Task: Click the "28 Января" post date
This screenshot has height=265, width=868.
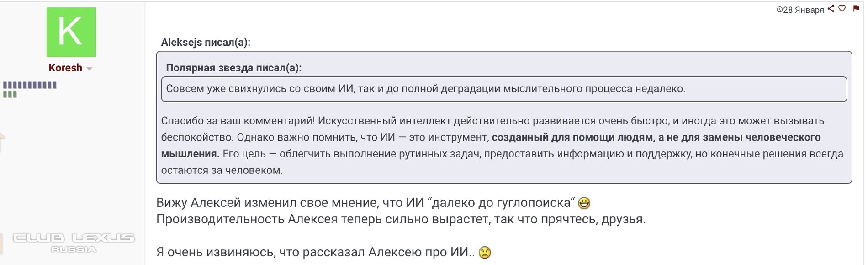Action: click(803, 10)
